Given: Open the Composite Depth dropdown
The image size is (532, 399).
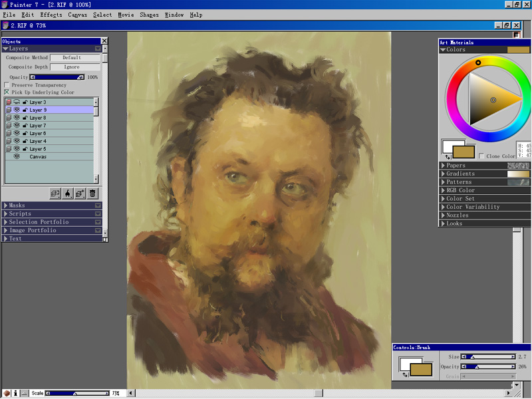Looking at the screenshot, I should tap(75, 67).
